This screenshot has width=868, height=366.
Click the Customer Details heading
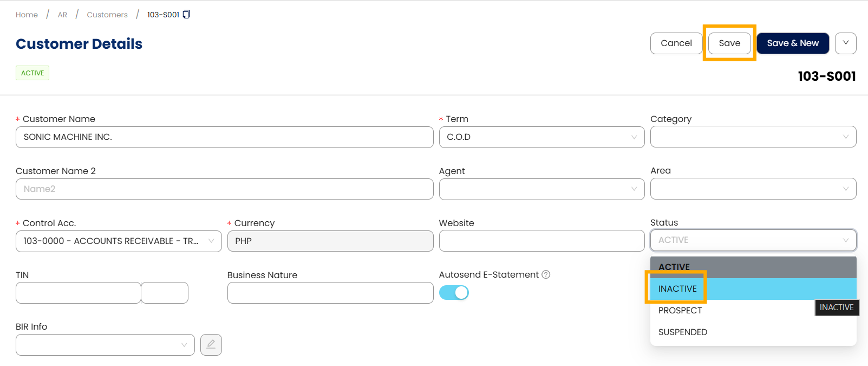click(79, 44)
